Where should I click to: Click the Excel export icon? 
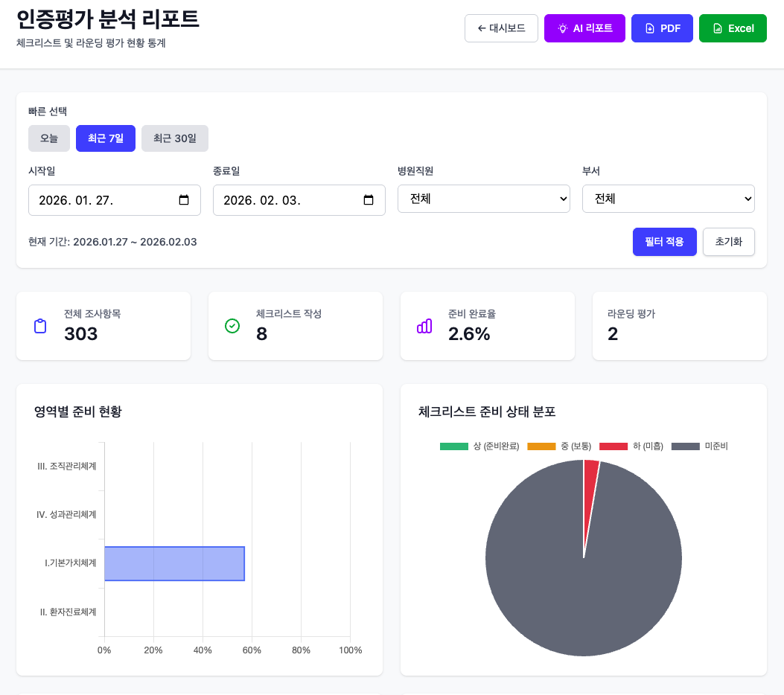pyautogui.click(x=716, y=28)
